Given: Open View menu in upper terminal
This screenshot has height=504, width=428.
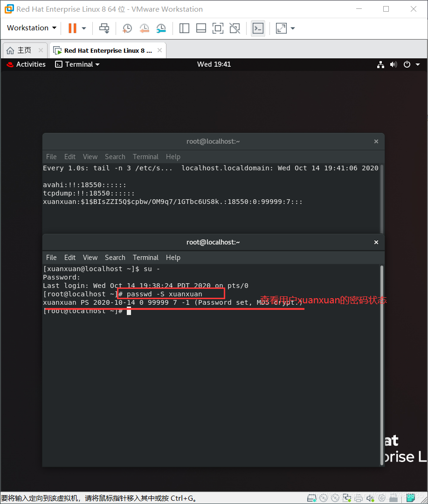Looking at the screenshot, I should 90,157.
